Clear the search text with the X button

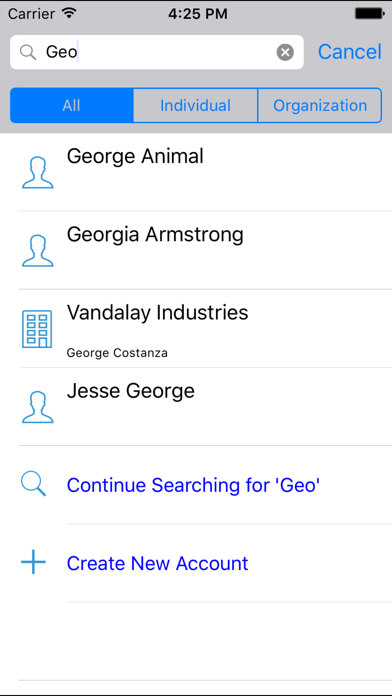coord(285,52)
